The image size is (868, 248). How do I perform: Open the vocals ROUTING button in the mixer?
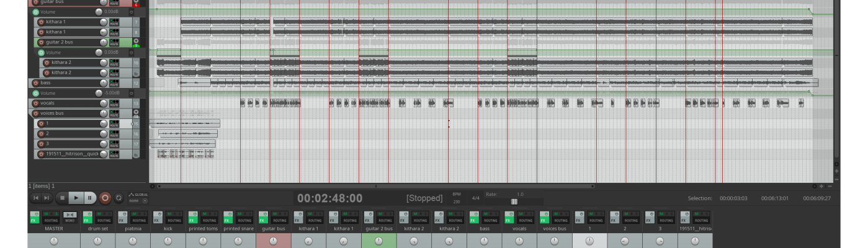pyautogui.click(x=527, y=220)
